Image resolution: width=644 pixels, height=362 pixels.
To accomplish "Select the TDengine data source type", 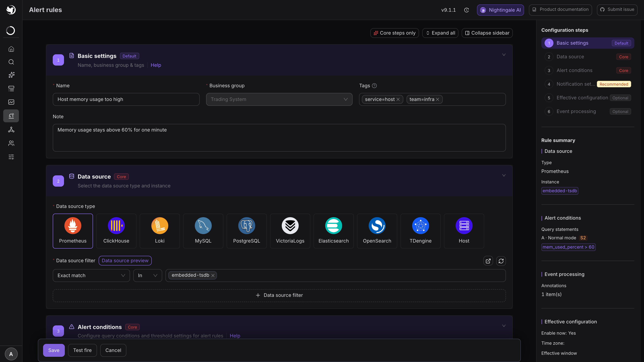I will coord(420,231).
